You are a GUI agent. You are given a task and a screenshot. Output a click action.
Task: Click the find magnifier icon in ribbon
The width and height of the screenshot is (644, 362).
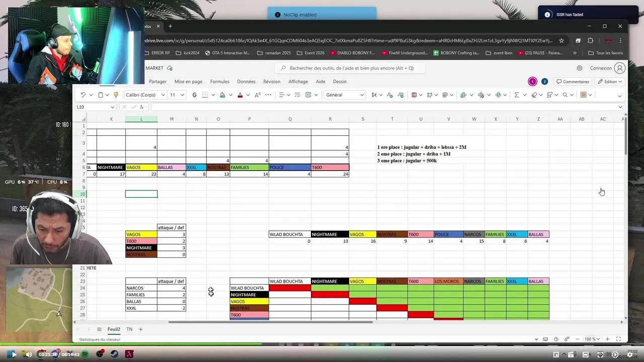566,95
